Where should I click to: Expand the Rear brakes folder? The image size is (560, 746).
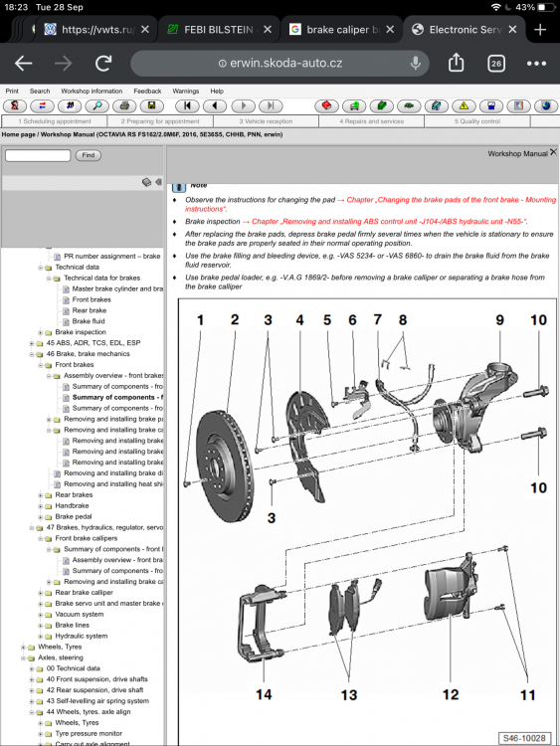click(41, 494)
